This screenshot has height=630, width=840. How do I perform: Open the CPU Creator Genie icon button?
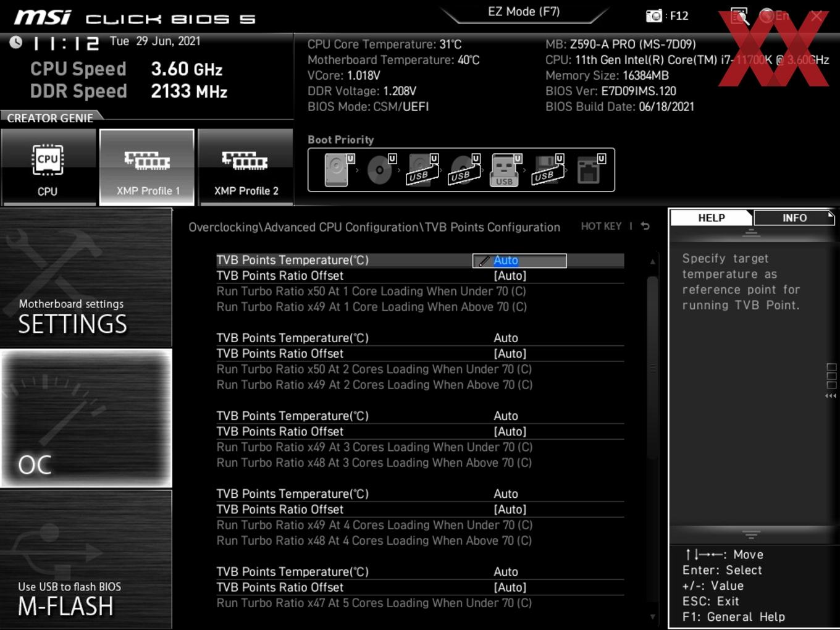click(x=48, y=168)
